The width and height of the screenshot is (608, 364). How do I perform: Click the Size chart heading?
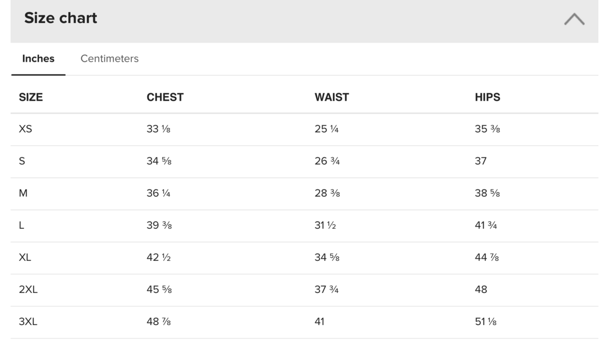61,18
